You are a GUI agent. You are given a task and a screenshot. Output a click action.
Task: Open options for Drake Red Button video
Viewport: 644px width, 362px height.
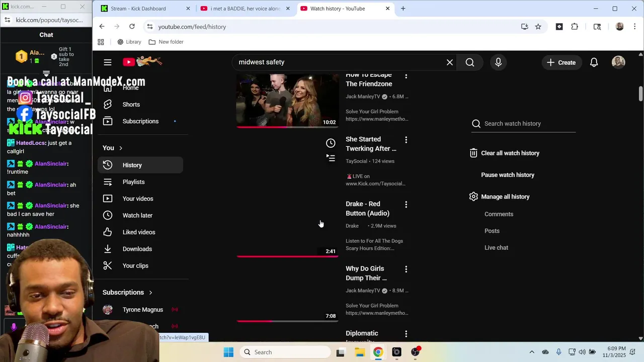click(406, 205)
